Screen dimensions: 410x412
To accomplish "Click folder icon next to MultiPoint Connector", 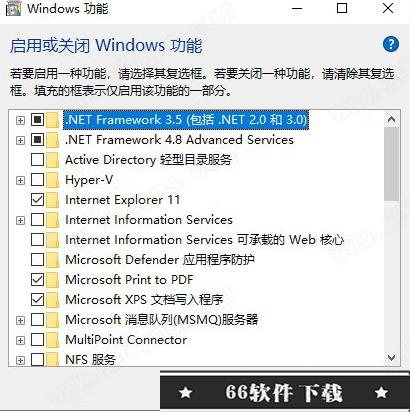I will [52, 340].
